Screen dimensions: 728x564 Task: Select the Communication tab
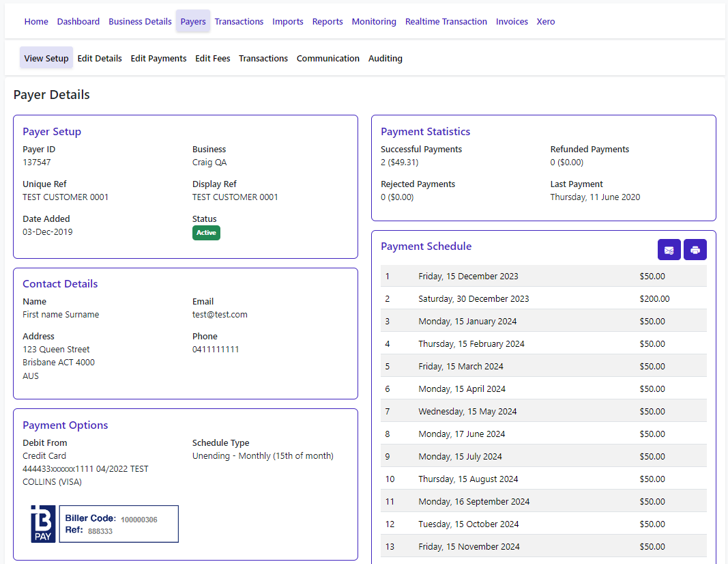[327, 59]
